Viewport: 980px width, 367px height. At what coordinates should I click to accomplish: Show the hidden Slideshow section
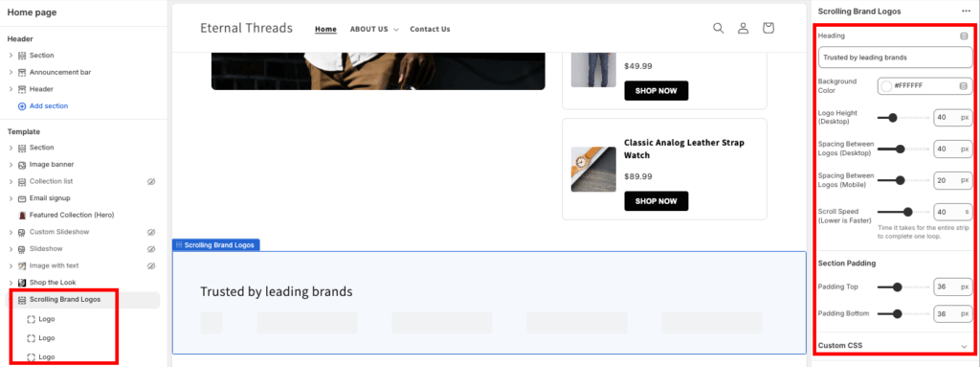click(150, 248)
